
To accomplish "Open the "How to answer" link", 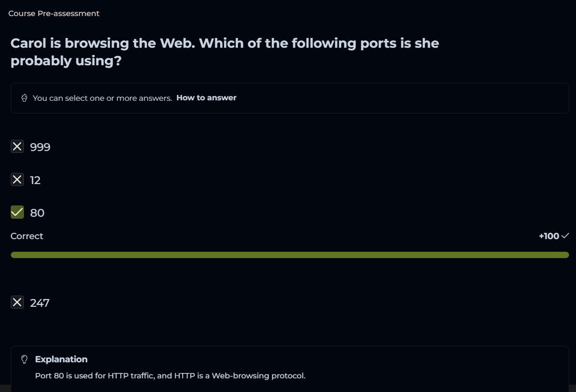I will (x=206, y=98).
